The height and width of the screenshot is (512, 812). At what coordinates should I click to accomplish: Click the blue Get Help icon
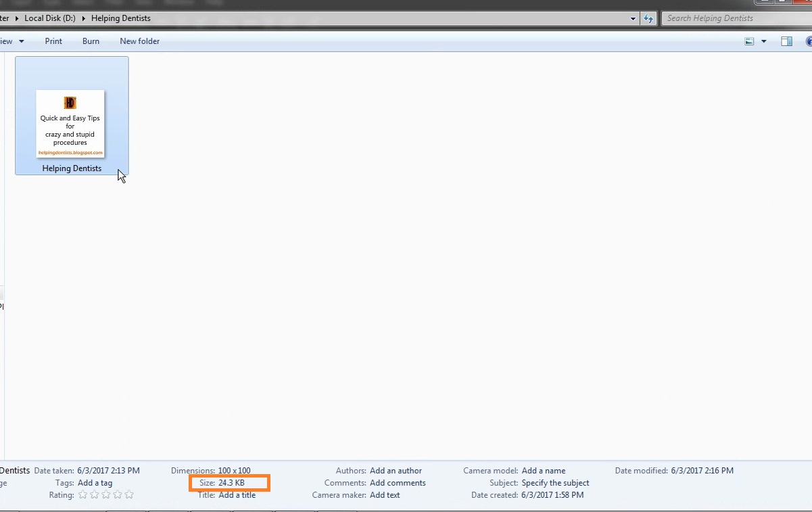click(809, 41)
